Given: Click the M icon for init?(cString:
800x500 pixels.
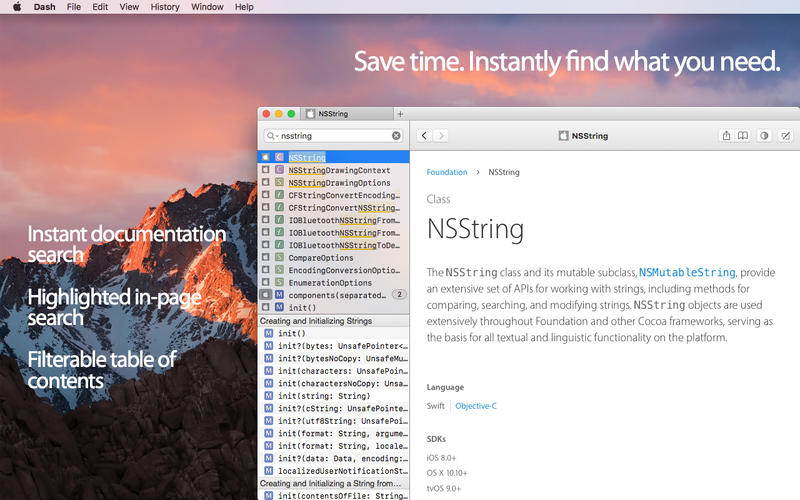Looking at the screenshot, I should coord(269,408).
